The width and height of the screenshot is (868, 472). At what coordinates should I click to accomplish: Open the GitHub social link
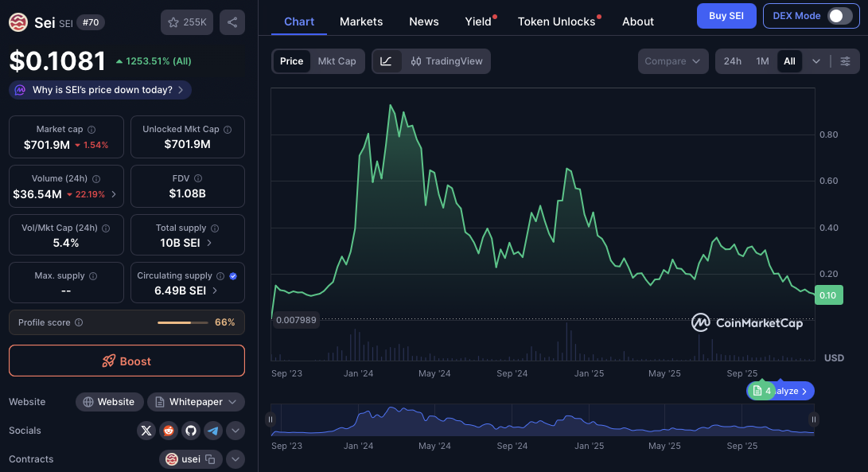[190, 431]
